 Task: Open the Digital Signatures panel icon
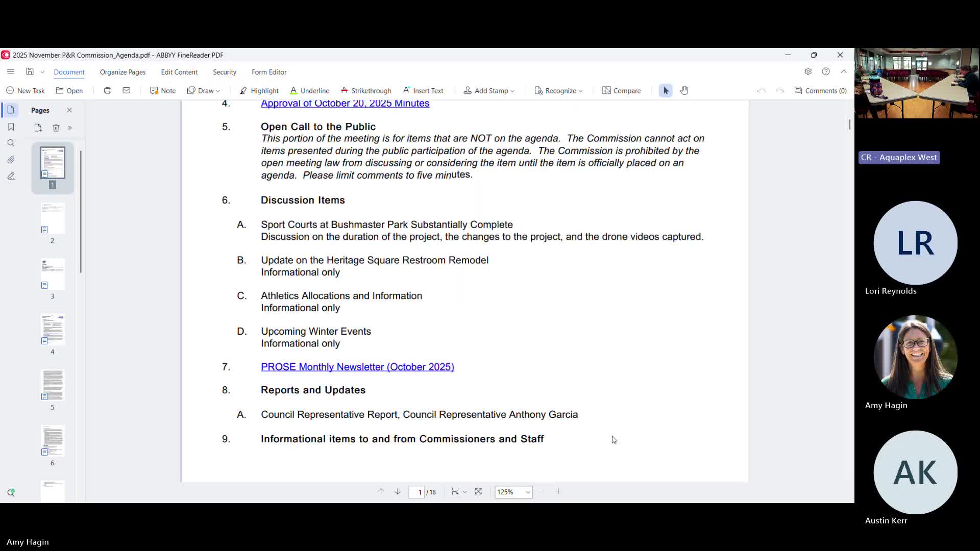(x=11, y=176)
